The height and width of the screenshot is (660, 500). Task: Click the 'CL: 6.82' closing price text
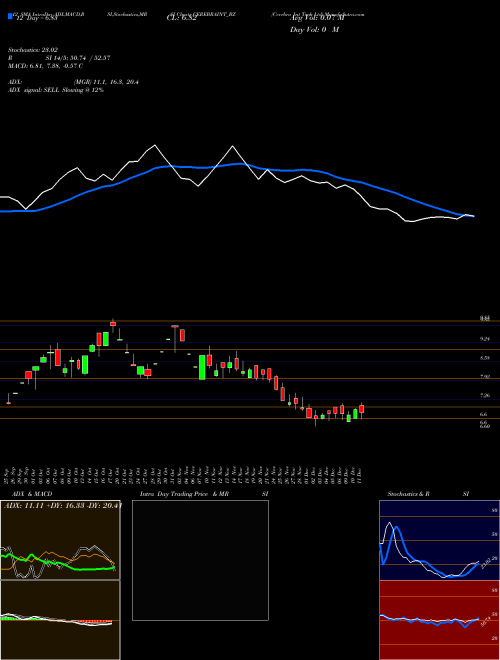pos(181,18)
